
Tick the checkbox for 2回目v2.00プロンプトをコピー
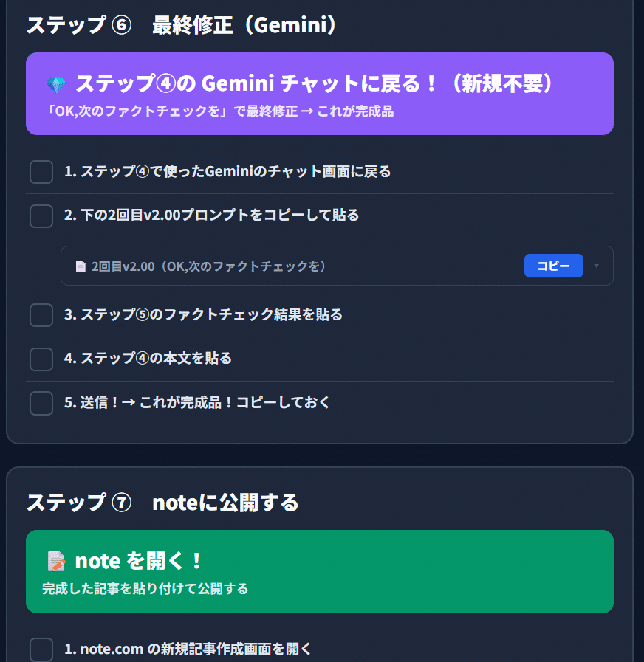(x=41, y=216)
